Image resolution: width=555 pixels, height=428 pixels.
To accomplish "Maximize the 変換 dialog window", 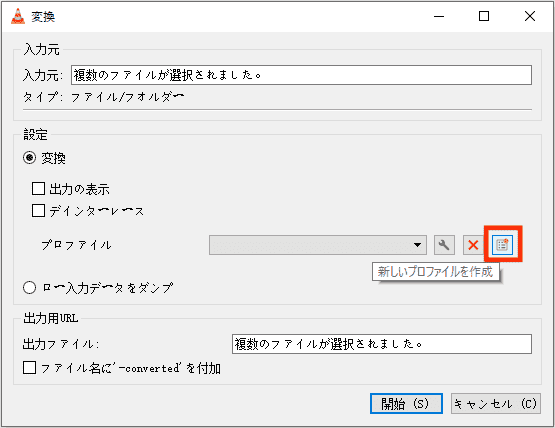I will point(484,16).
